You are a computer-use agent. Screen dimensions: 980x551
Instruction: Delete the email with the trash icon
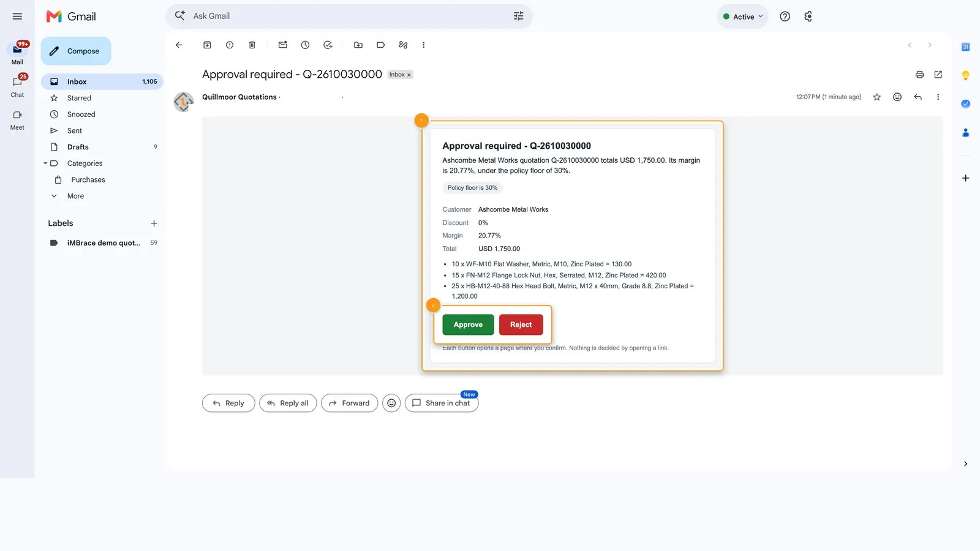[252, 45]
